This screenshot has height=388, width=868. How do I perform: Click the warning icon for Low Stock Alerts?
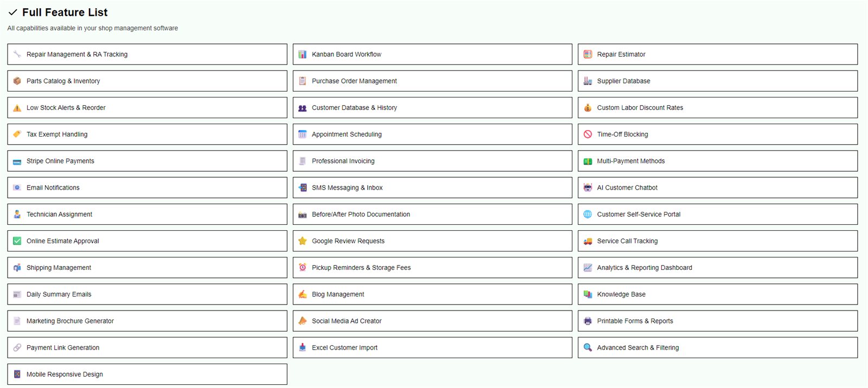pyautogui.click(x=17, y=108)
